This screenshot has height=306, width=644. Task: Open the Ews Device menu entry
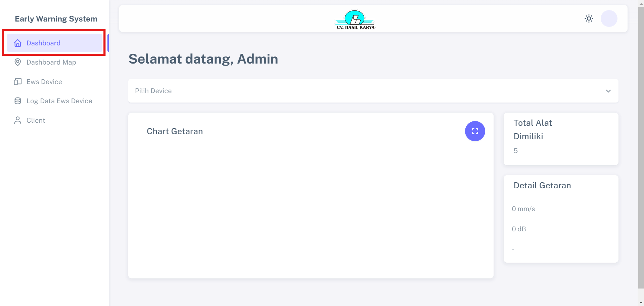click(x=44, y=82)
